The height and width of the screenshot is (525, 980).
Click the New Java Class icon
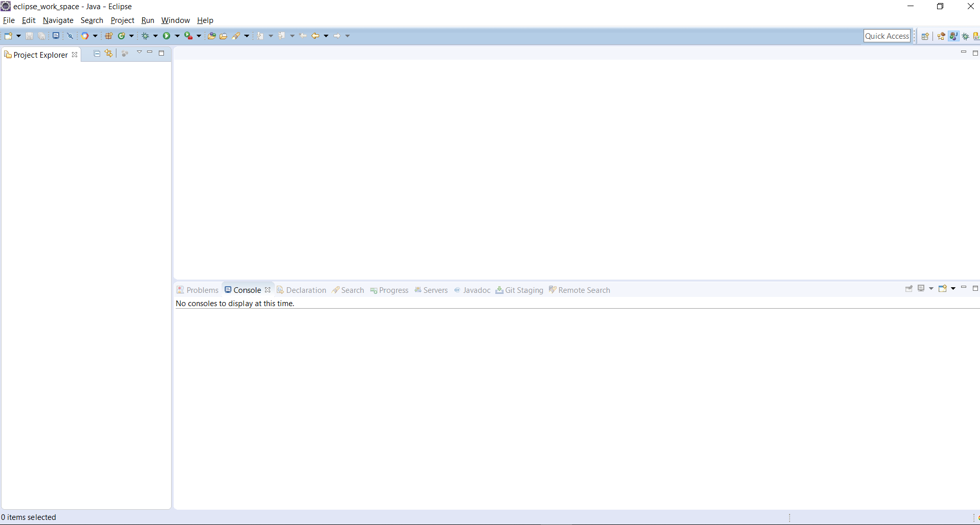pyautogui.click(x=122, y=36)
